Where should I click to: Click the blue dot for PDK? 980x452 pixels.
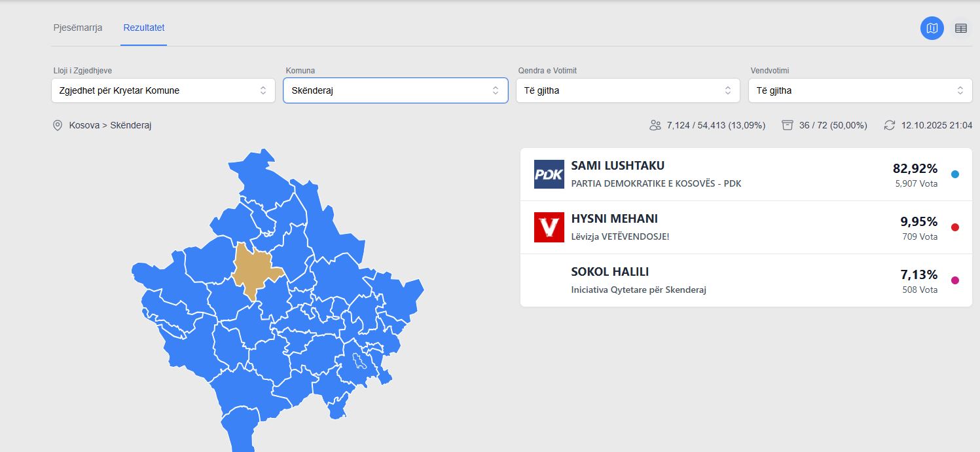click(954, 174)
